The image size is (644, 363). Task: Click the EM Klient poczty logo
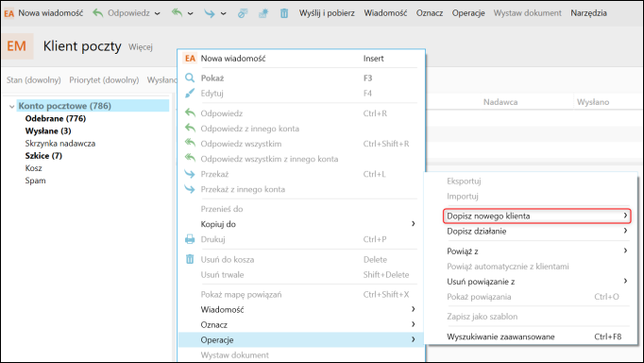tap(17, 46)
